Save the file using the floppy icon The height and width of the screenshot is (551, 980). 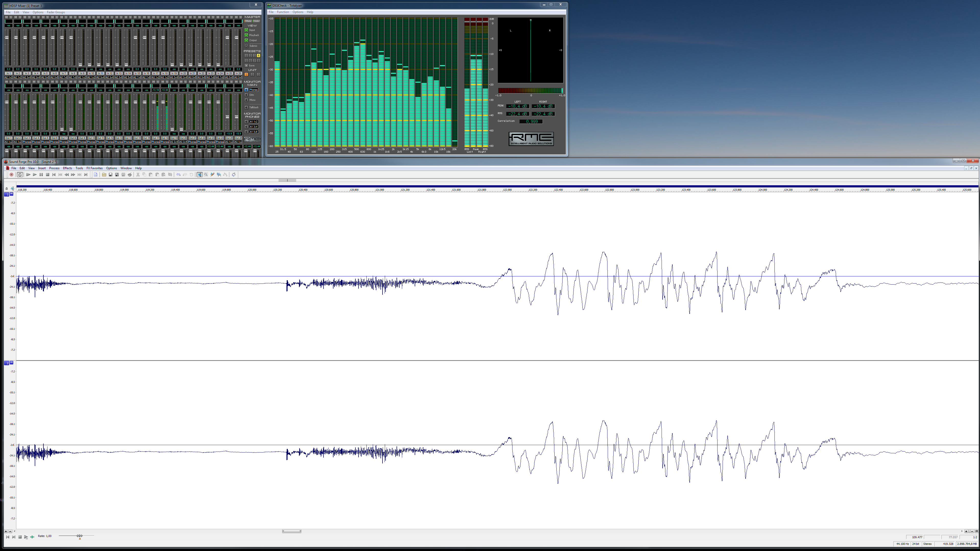[x=110, y=175]
